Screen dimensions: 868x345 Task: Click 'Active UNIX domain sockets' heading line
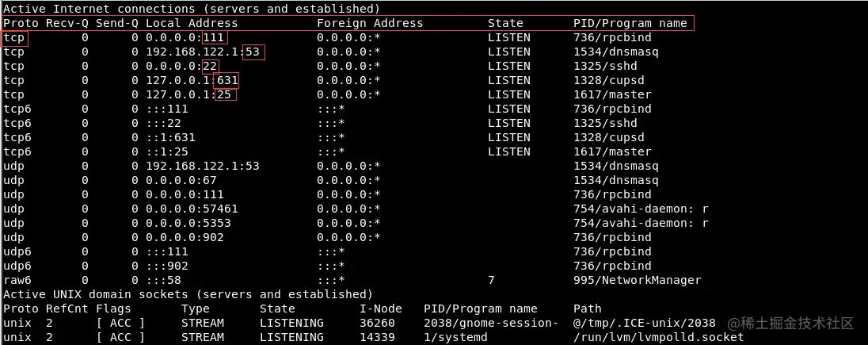tap(188, 294)
